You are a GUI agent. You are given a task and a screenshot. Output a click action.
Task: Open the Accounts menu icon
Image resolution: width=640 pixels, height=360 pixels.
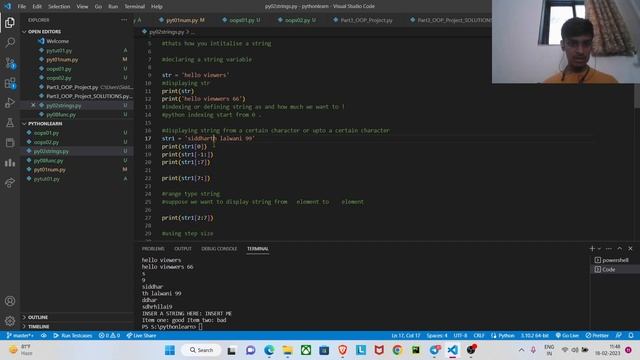point(10,301)
